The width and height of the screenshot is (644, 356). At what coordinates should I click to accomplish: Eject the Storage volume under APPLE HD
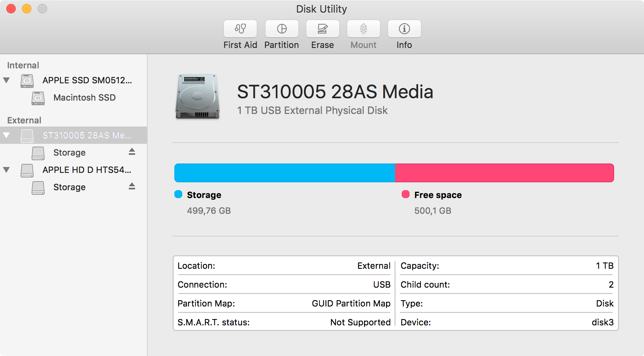coord(132,186)
